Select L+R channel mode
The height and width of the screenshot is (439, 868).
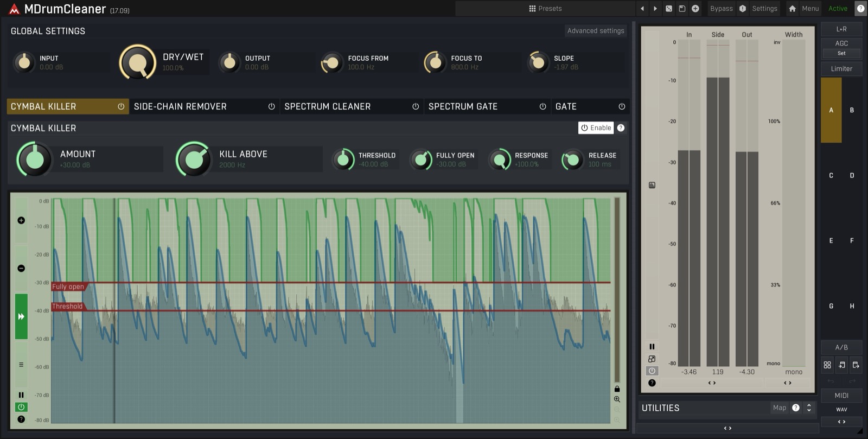(841, 29)
